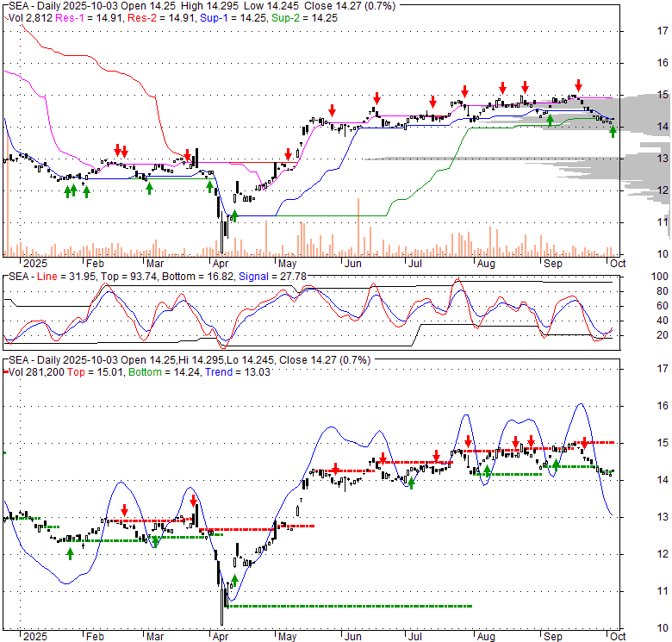Select the Trend = 13.03 label
This screenshot has height=642, width=672.
tap(238, 372)
